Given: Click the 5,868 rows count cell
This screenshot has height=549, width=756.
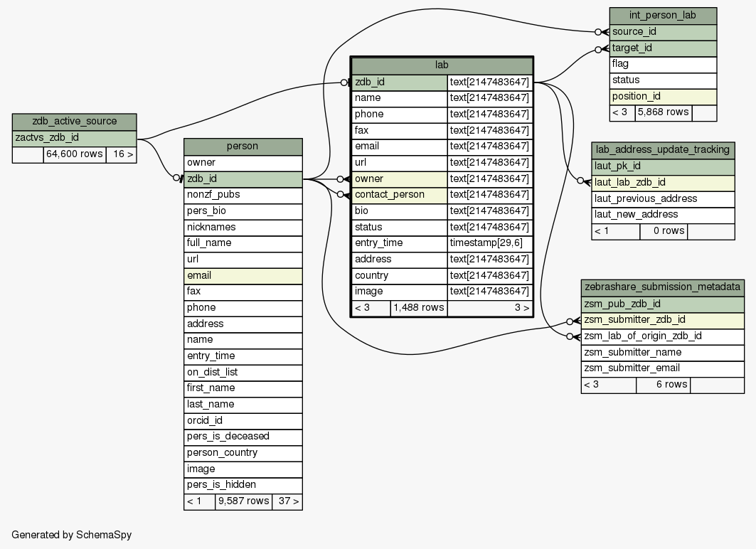Looking at the screenshot, I should [663, 112].
